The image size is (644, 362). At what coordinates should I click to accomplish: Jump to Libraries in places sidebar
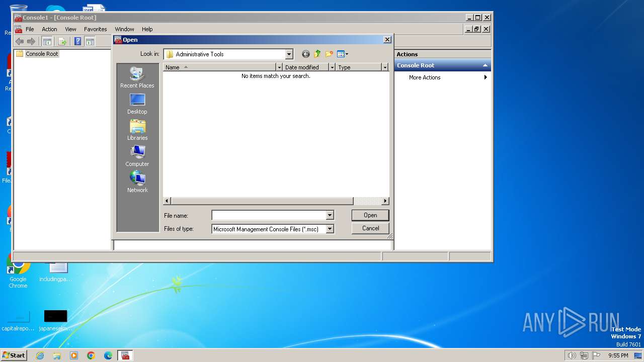pyautogui.click(x=137, y=130)
